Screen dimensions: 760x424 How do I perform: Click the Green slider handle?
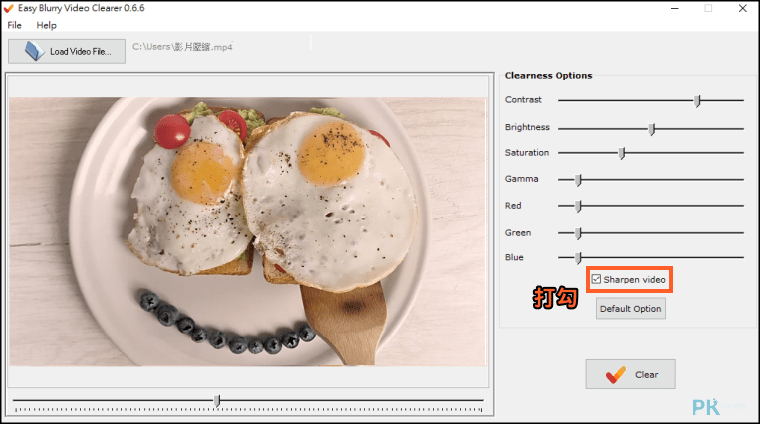click(x=578, y=233)
